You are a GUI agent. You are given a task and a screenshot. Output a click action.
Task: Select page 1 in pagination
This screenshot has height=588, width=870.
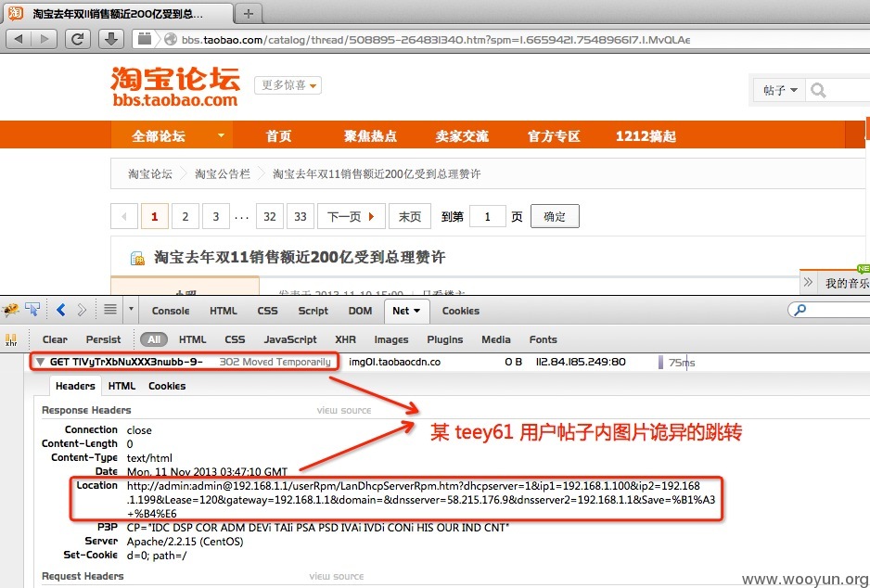(x=155, y=216)
